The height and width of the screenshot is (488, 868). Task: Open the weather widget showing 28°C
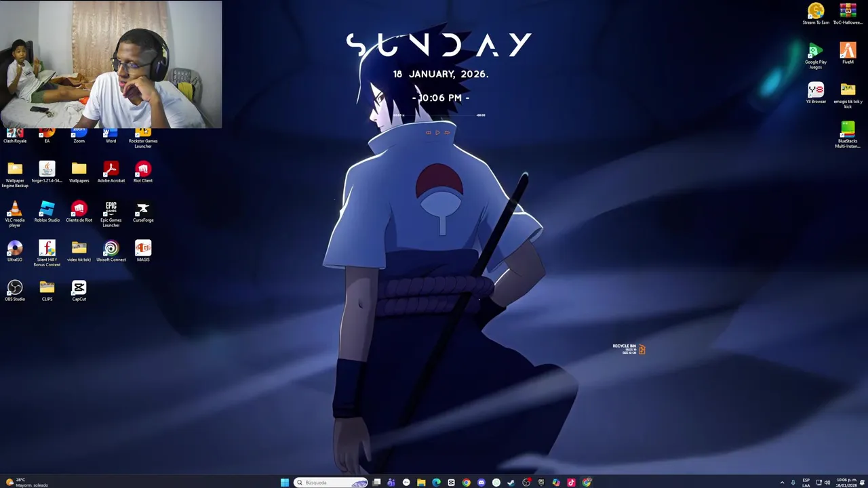pos(27,483)
